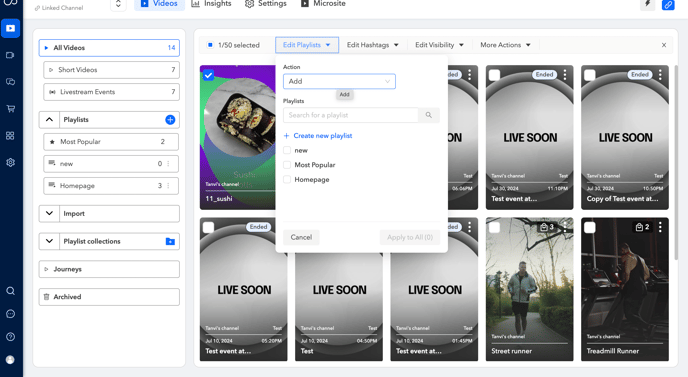The image size is (688, 377).
Task: Check the 'new' playlist checkbox
Action: 287,150
